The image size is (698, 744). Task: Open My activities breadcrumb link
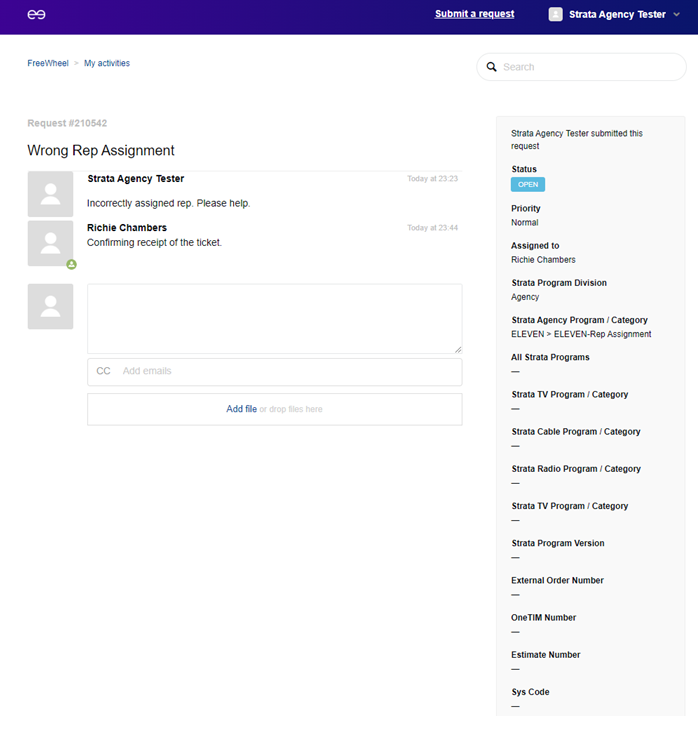pyautogui.click(x=107, y=63)
